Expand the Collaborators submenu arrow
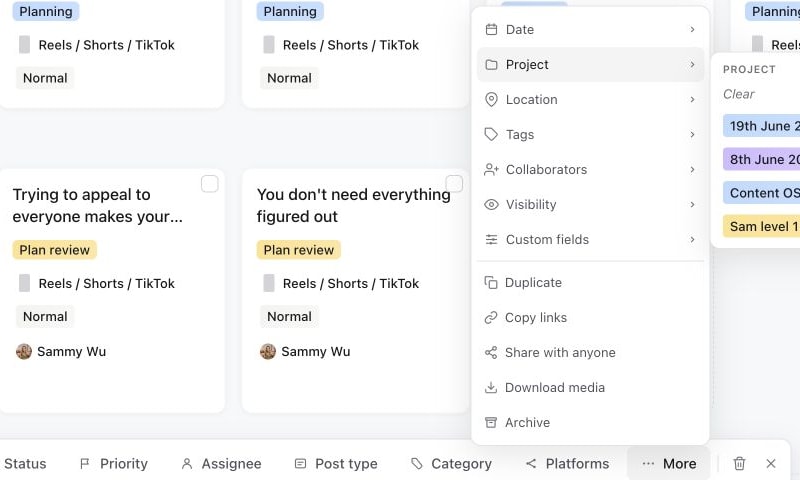This screenshot has height=480, width=800. pos(692,169)
